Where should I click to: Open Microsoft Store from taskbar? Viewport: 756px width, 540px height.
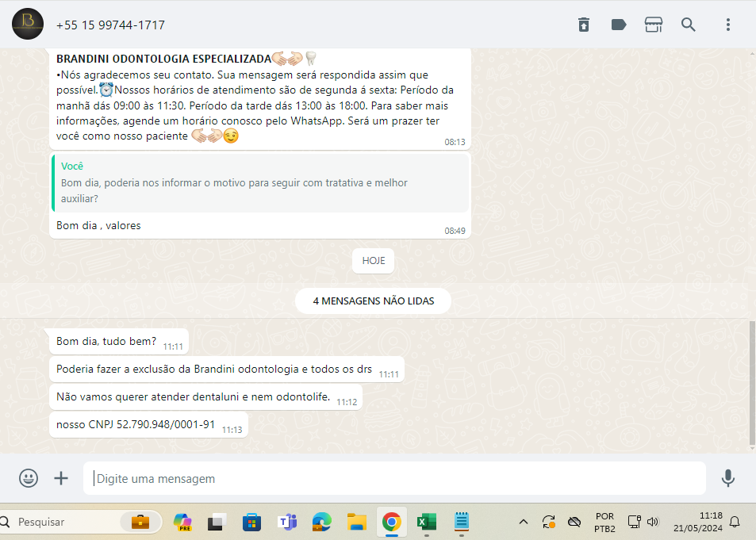pyautogui.click(x=251, y=522)
